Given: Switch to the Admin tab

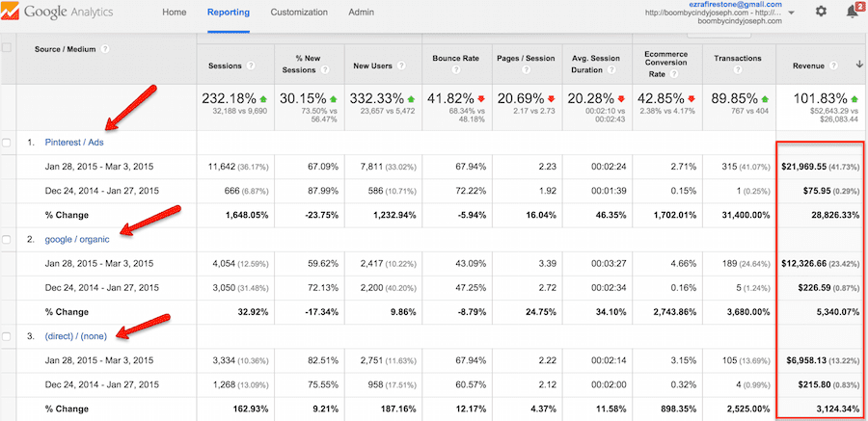Looking at the screenshot, I should [x=361, y=13].
